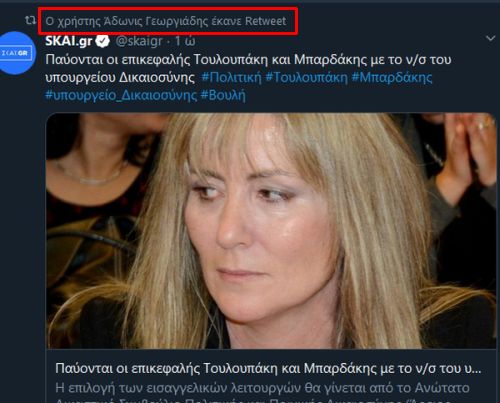Open hashtag #Πολιτική
The image size is (500, 403).
click(x=232, y=78)
